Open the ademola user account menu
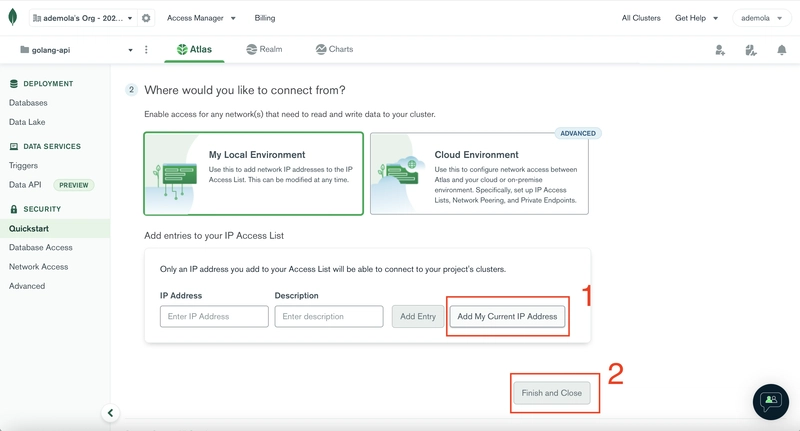Screen dimensions: 800x431 click(x=761, y=18)
